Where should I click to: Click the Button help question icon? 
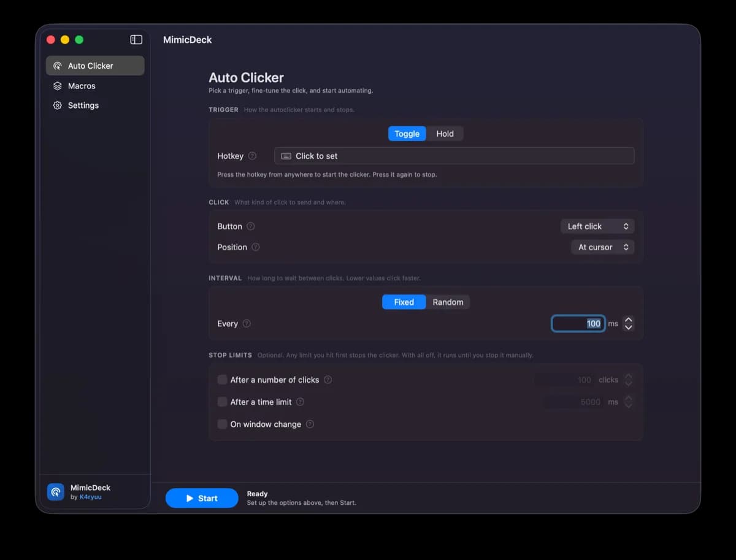(250, 226)
